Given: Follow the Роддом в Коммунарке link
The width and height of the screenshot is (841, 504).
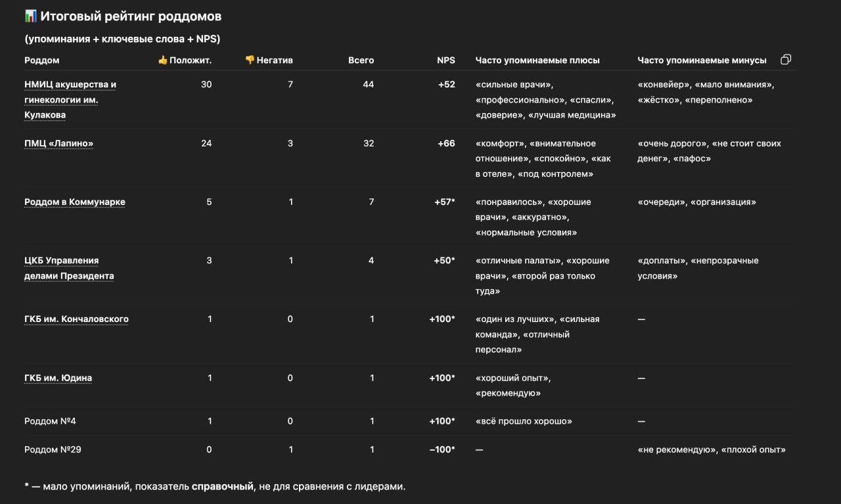Looking at the screenshot, I should click(75, 202).
